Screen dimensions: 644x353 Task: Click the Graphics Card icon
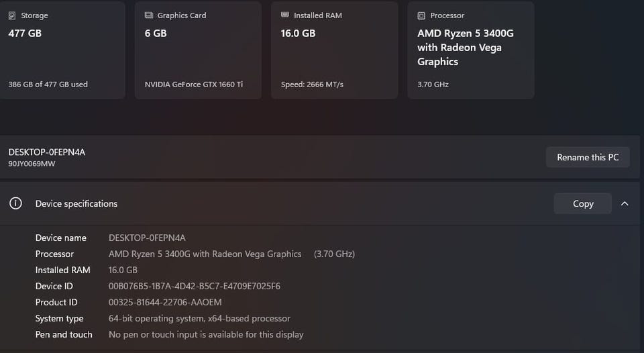point(149,15)
